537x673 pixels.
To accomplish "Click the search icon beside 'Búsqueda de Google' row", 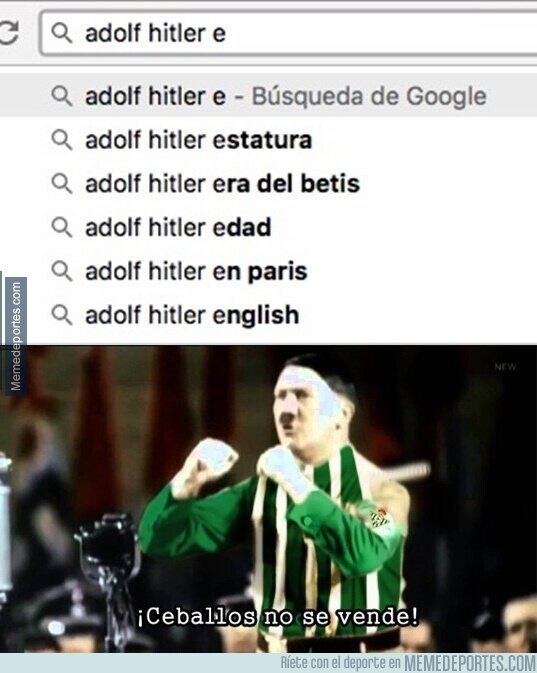I will click(62, 96).
